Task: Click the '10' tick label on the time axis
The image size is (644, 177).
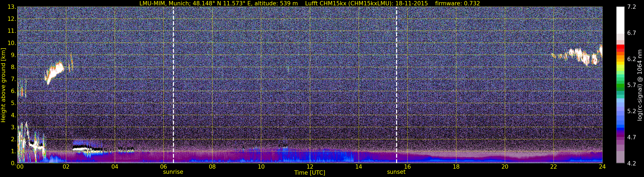Action: pyautogui.click(x=261, y=167)
